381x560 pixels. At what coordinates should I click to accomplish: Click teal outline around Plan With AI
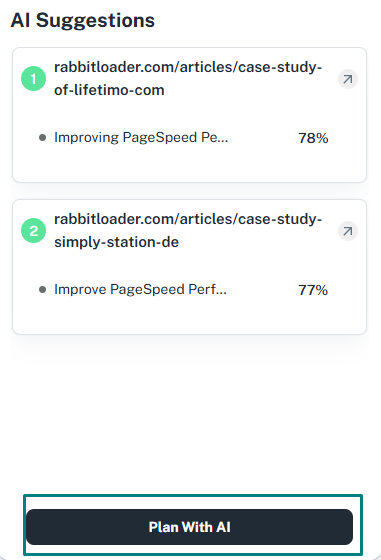pos(193,496)
